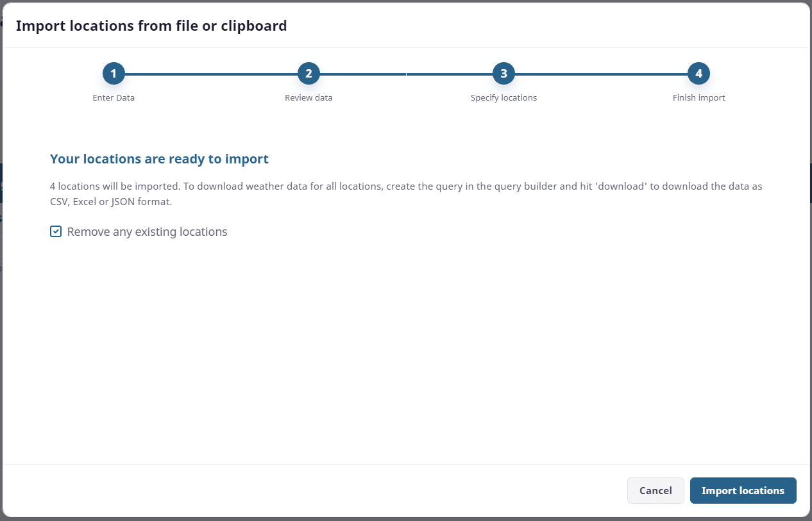Click the progress line between steps 2 and 3
The image size is (812, 521).
tap(406, 74)
